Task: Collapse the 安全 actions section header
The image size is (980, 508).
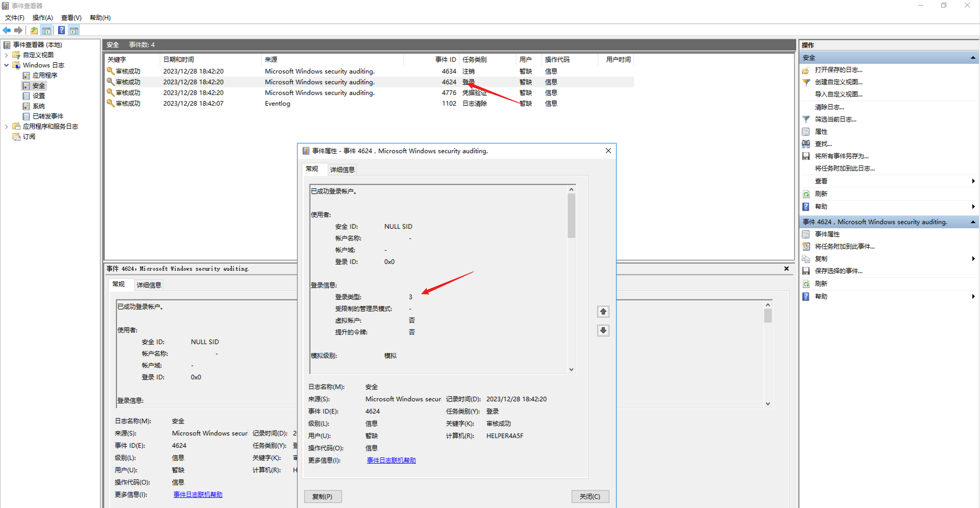Action: click(x=973, y=58)
